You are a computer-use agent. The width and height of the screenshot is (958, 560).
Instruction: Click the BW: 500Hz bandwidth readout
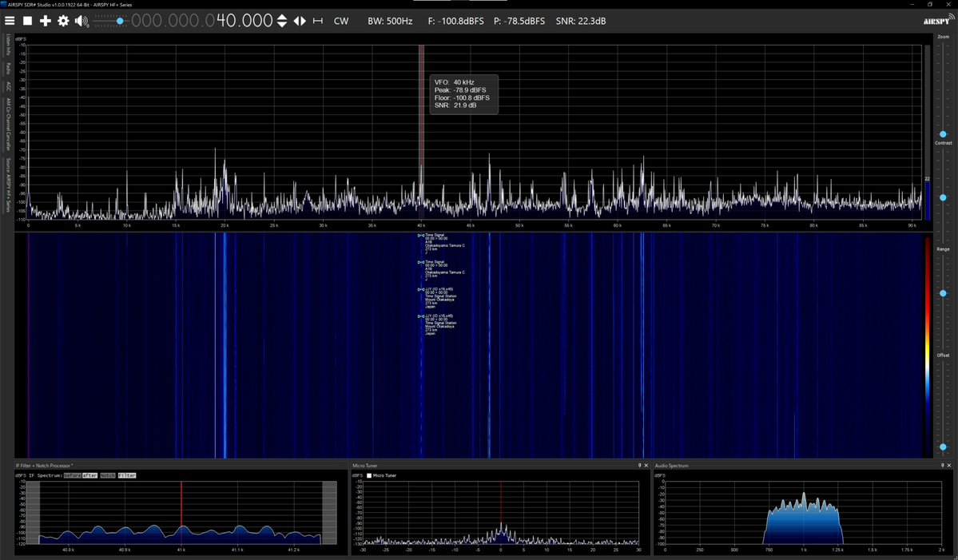click(390, 21)
